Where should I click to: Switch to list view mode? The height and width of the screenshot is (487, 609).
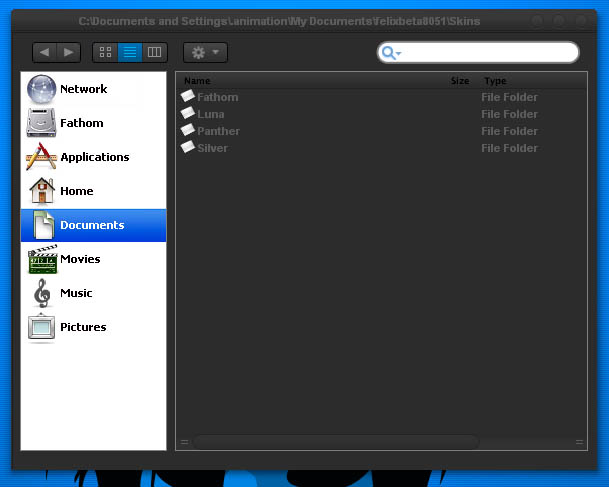click(130, 52)
